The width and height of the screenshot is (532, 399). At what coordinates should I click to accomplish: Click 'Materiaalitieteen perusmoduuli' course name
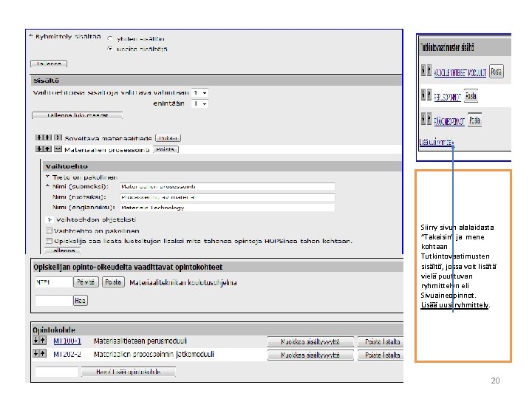140,341
